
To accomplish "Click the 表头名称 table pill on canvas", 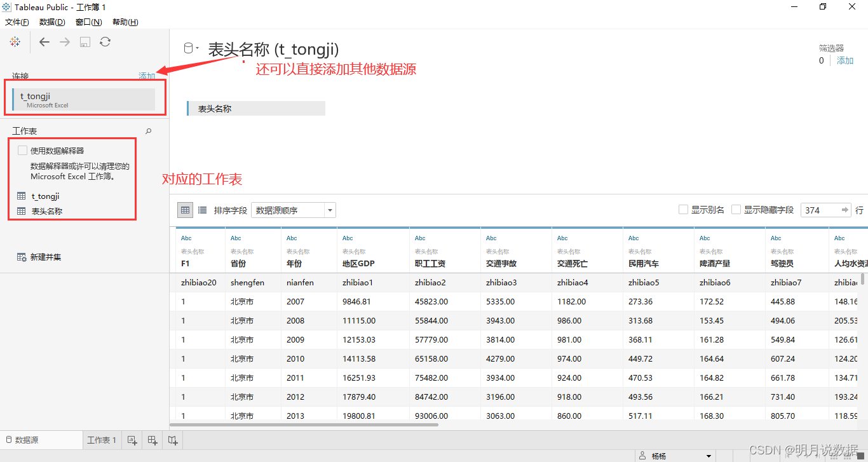I will 256,109.
